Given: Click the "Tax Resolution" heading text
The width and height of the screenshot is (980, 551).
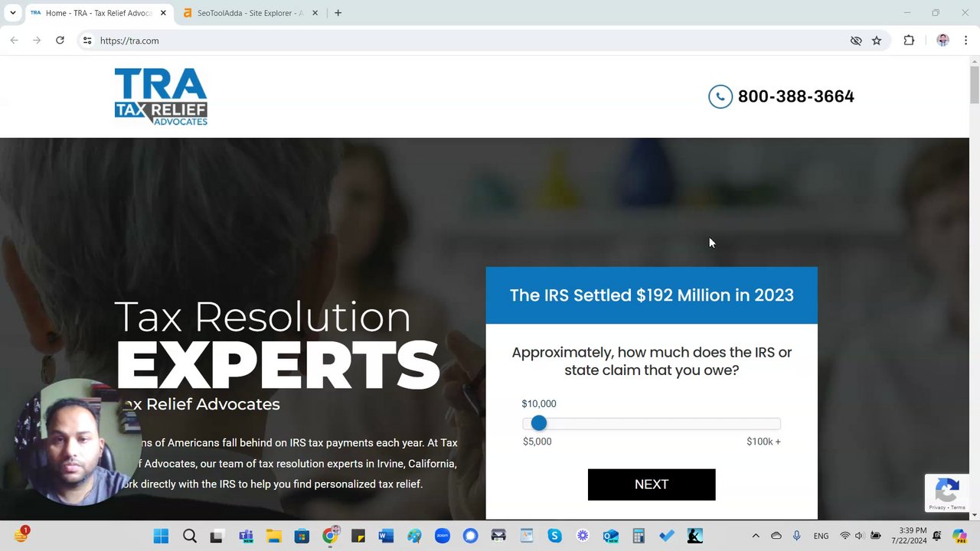Looking at the screenshot, I should (x=263, y=316).
